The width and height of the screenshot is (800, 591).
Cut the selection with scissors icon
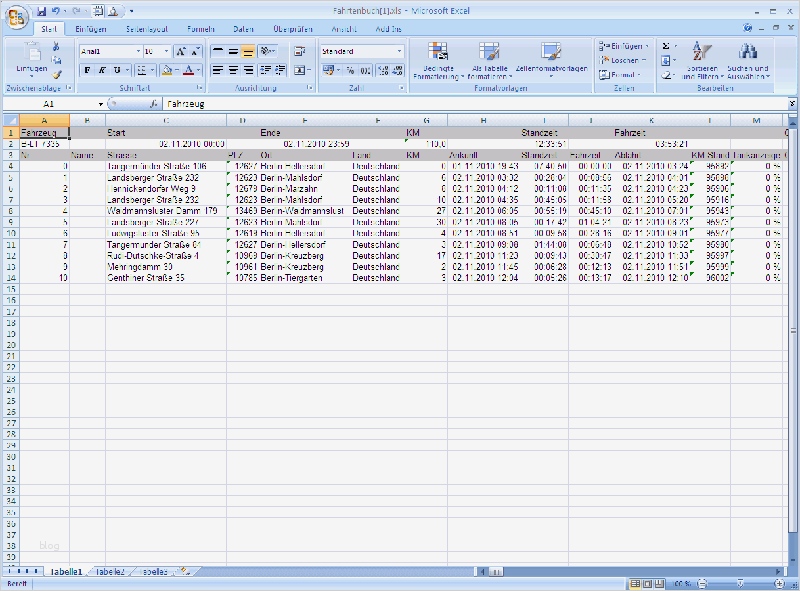[x=56, y=46]
